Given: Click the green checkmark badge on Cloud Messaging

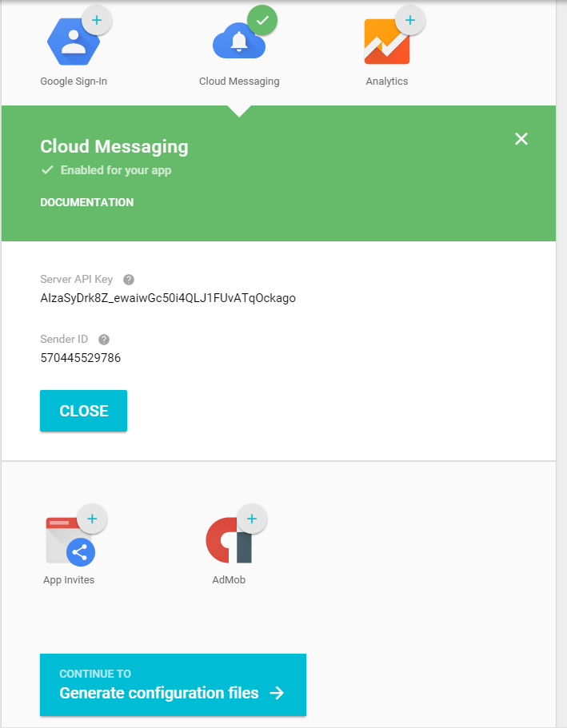Looking at the screenshot, I should pyautogui.click(x=262, y=20).
